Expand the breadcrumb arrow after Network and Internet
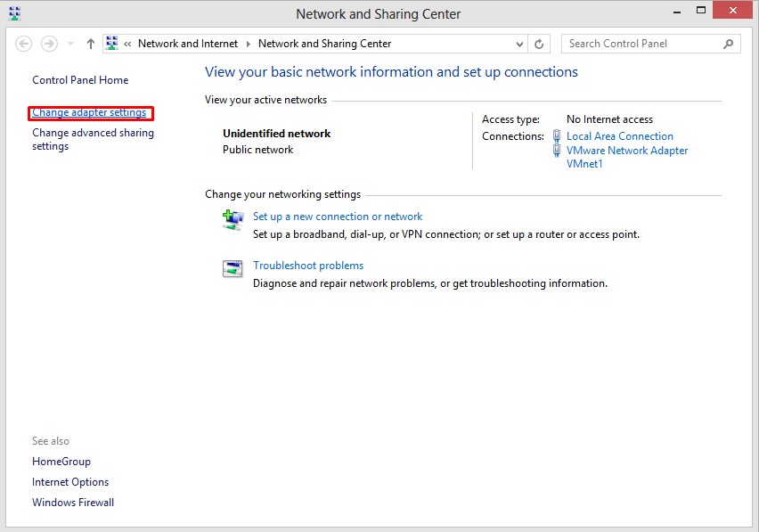Image resolution: width=759 pixels, height=532 pixels. 249,44
